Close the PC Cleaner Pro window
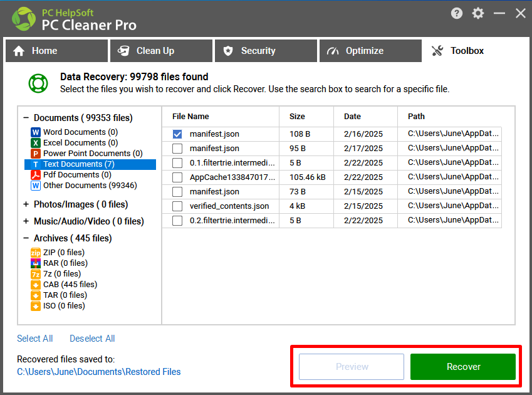 click(x=521, y=13)
